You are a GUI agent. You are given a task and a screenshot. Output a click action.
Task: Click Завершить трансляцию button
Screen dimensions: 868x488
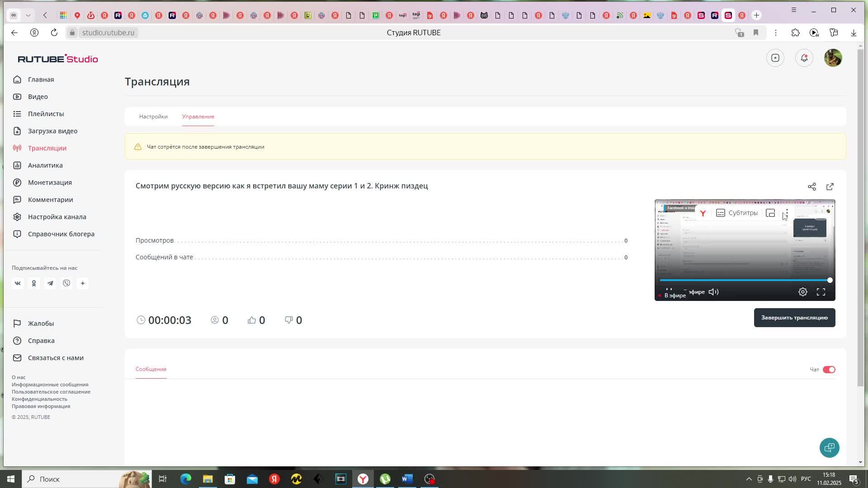[x=794, y=318]
